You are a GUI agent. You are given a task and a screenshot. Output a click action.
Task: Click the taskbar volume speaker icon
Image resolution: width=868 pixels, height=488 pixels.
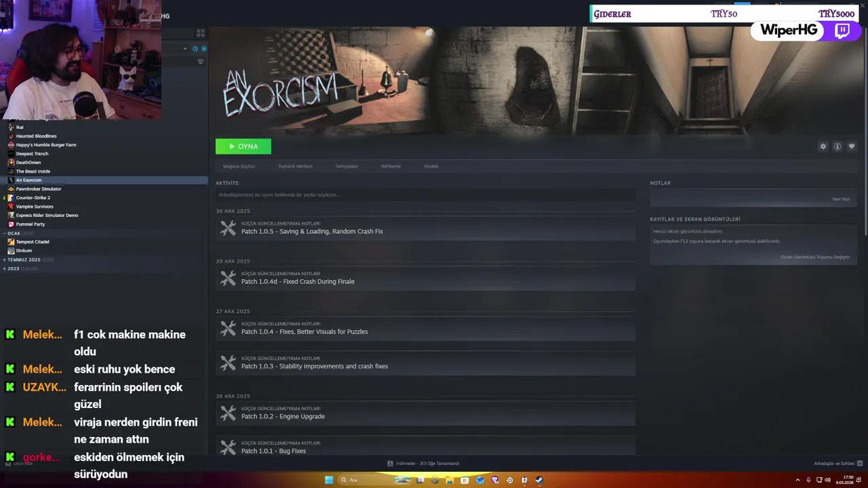click(827, 480)
